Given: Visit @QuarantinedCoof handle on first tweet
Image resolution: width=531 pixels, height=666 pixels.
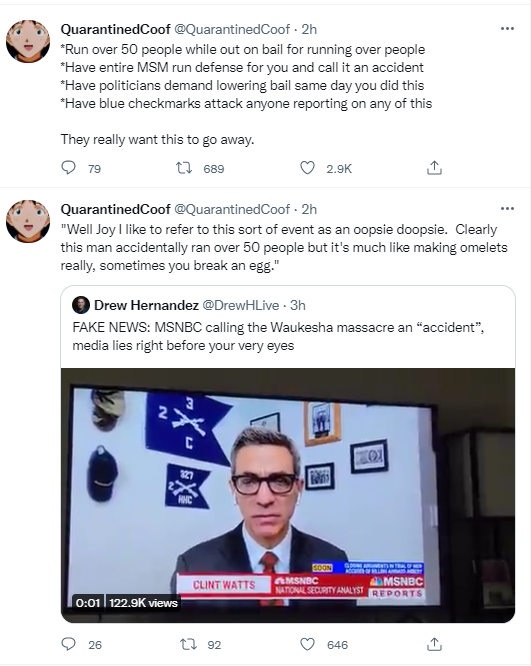Looking at the screenshot, I should 232,29.
